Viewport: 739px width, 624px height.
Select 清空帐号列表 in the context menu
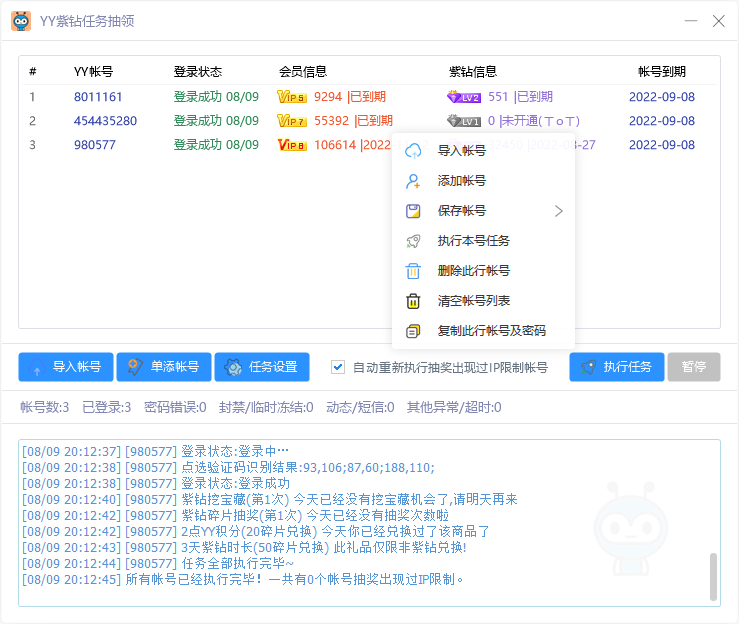coord(483,301)
